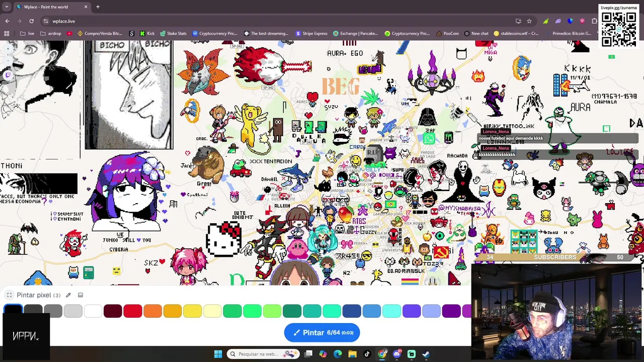
Task: Pick the cyan color swatch
Action: (391, 311)
